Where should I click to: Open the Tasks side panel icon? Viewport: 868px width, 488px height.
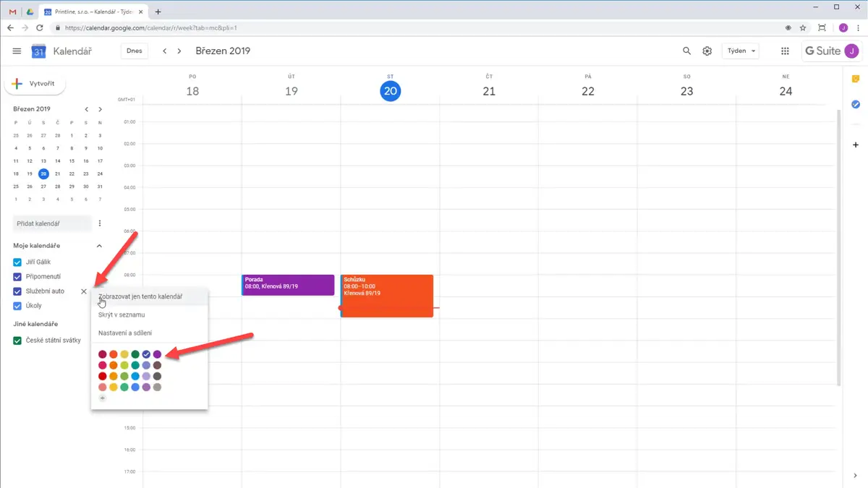pos(856,105)
